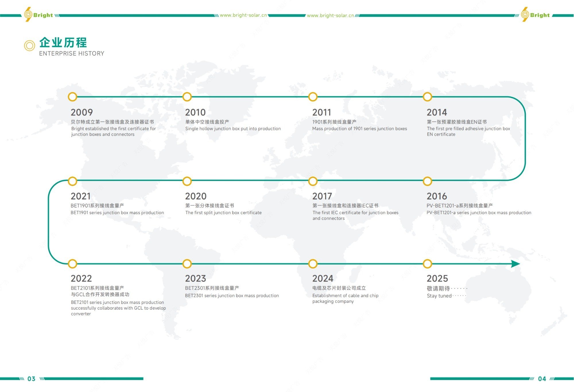Click the arrowhead at the timeline end

515,264
